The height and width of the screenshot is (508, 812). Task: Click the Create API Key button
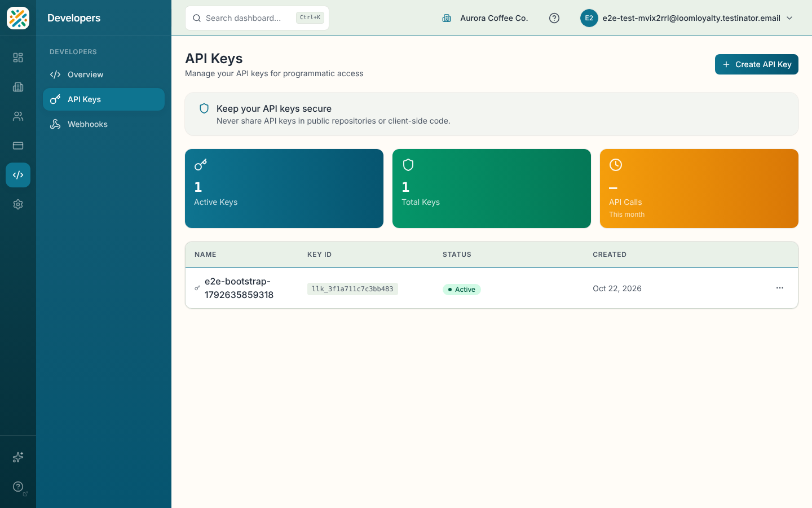[x=757, y=64]
